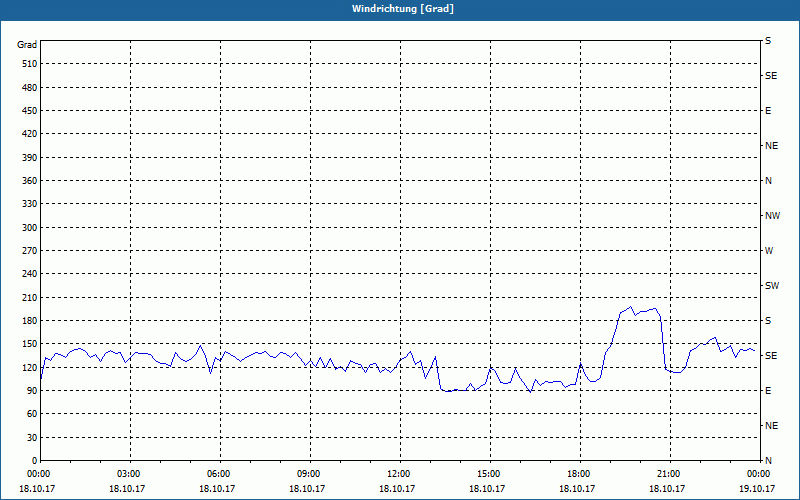The image size is (800, 500).
Task: Click the 19.10.17 date label
Action: click(758, 488)
